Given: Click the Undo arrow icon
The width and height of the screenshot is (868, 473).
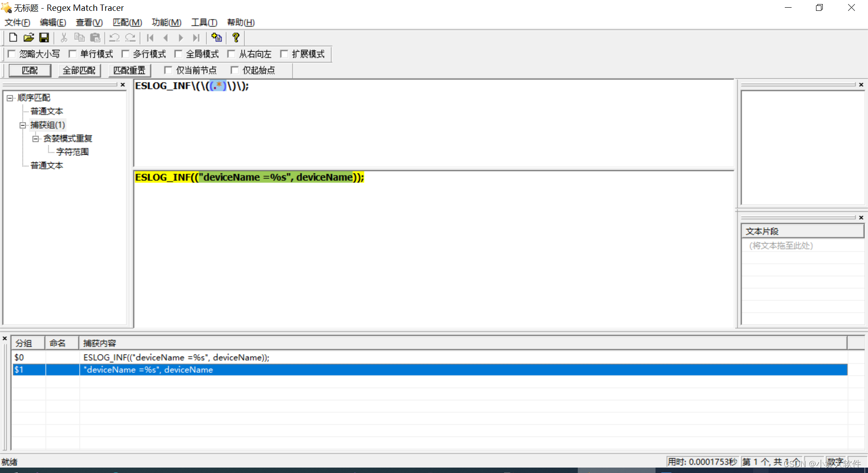Looking at the screenshot, I should pyautogui.click(x=114, y=38).
